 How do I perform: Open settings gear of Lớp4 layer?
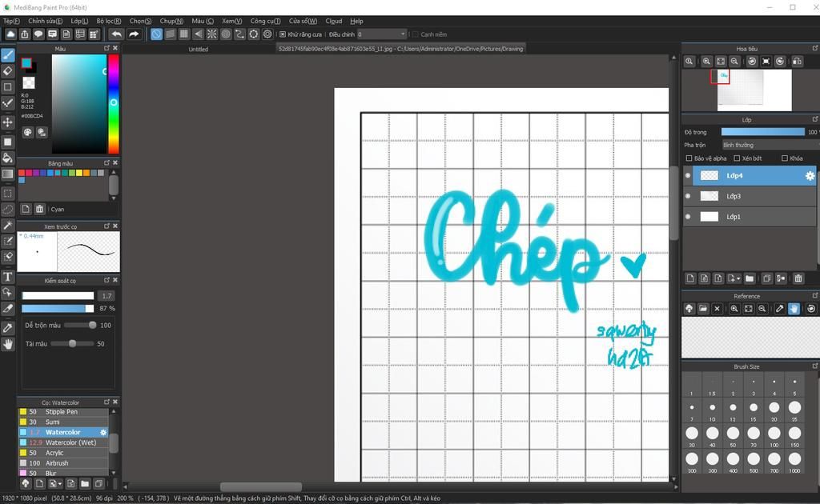pos(810,176)
